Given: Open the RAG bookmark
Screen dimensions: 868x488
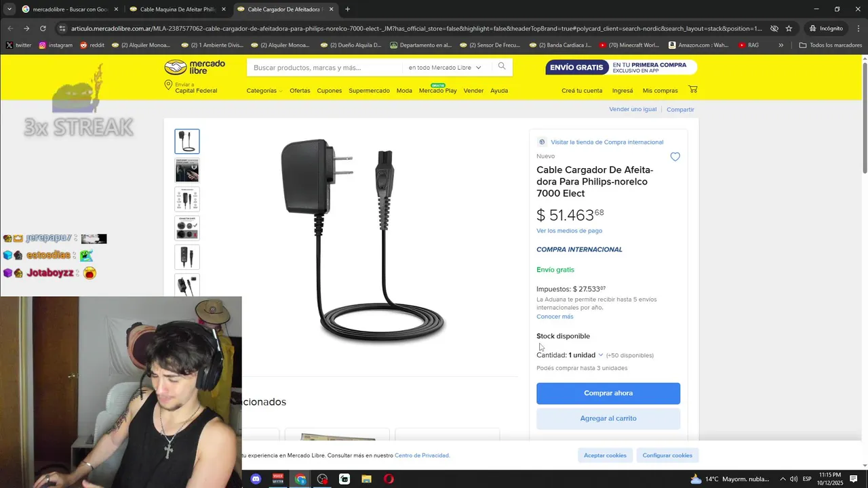Looking at the screenshot, I should (x=749, y=45).
